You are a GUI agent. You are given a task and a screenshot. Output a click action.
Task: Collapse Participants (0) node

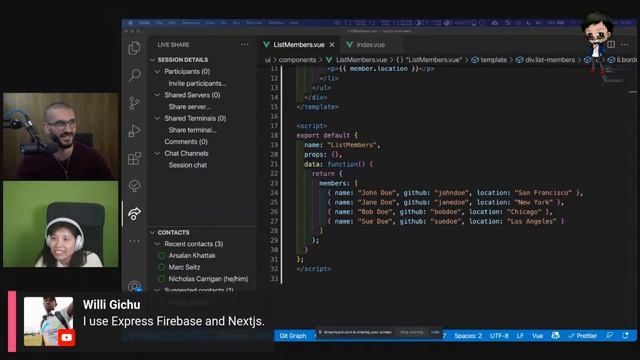tap(157, 71)
